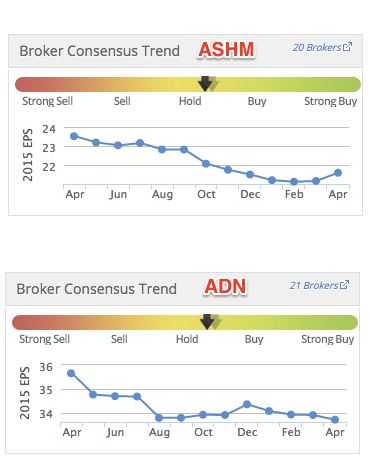
Task: Click the black consensus arrow on ADN gauge
Action: click(x=207, y=322)
